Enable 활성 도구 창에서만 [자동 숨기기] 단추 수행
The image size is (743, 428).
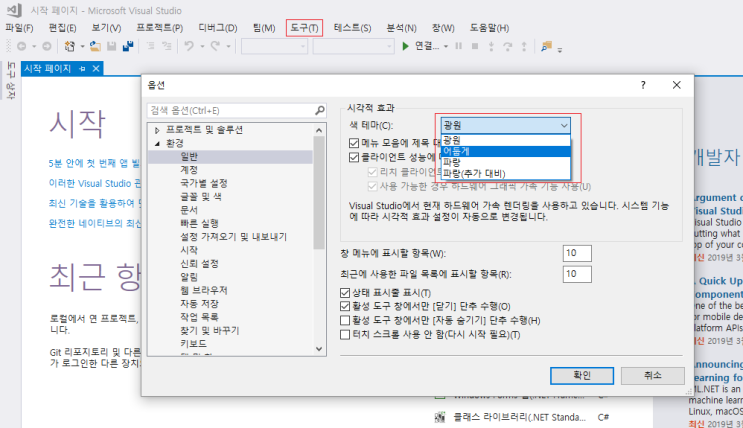[x=345, y=320]
